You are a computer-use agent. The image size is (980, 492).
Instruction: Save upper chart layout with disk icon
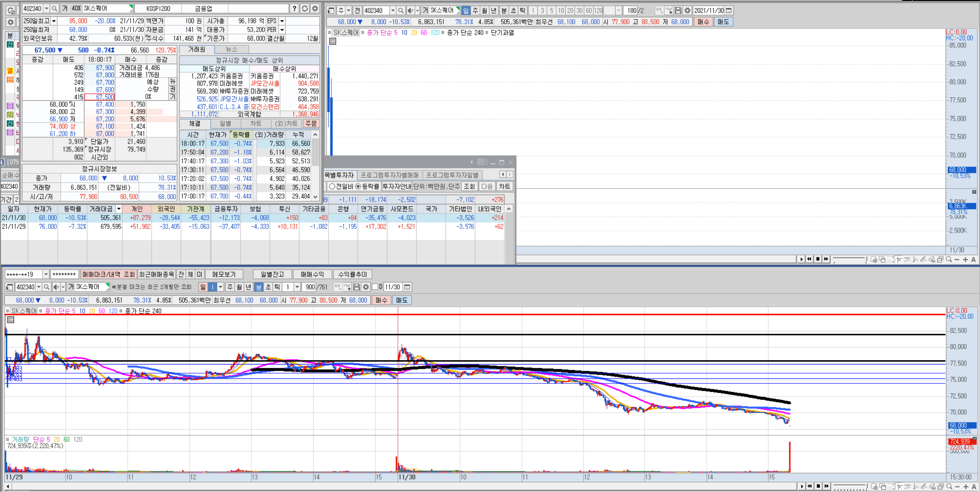678,11
